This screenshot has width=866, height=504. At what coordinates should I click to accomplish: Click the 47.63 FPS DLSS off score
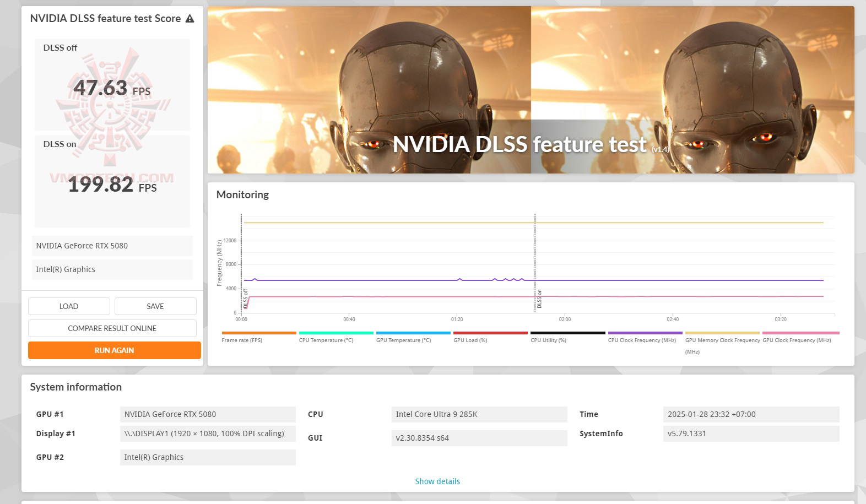[112, 88]
